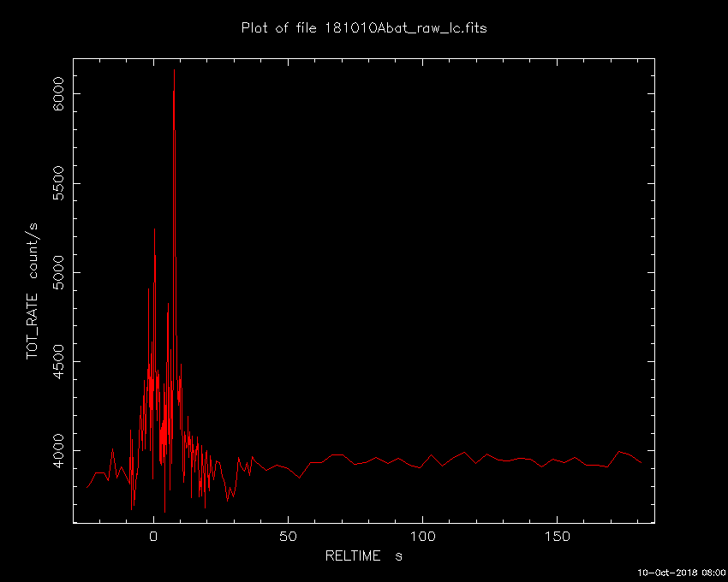Click the y-axis value 5500
Screen dimensions: 728x582
pyautogui.click(x=58, y=183)
